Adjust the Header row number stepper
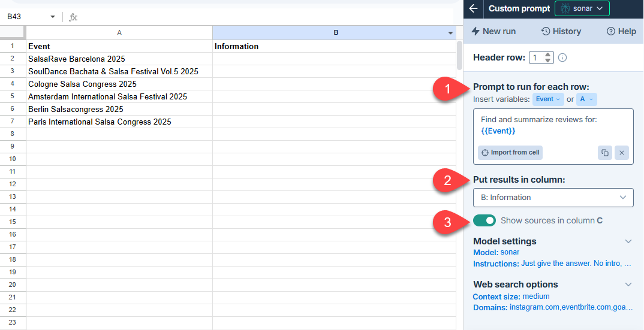Screen dimensions: 644x330 [548, 58]
